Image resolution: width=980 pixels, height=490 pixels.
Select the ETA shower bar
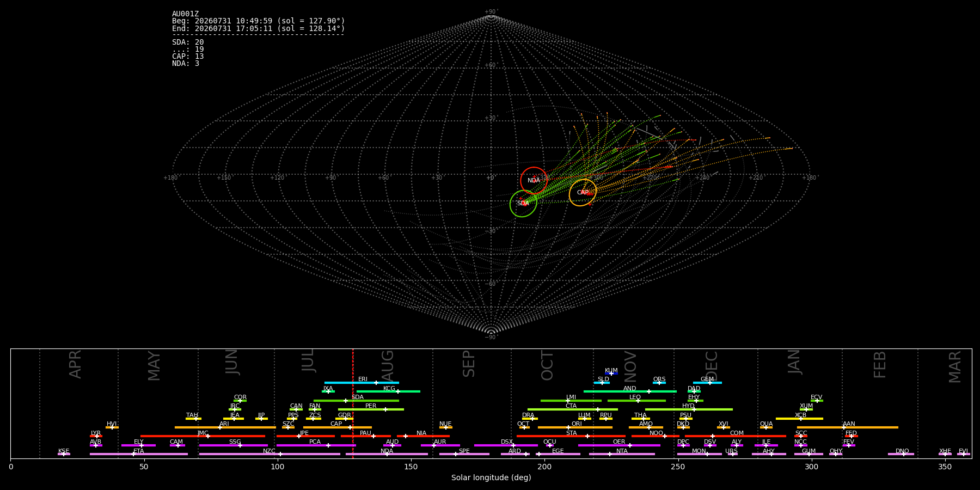pyautogui.click(x=139, y=454)
